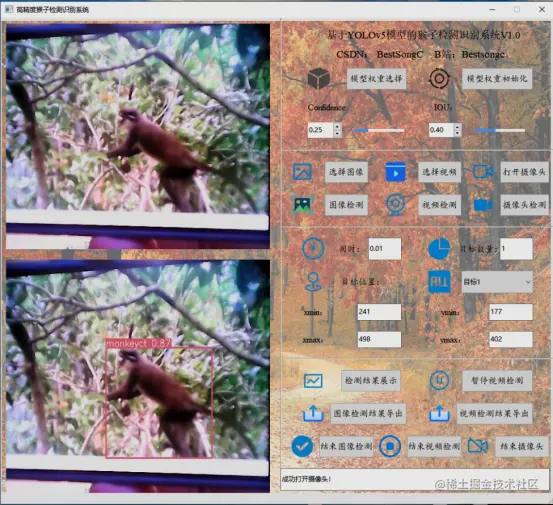Click the cube icon beside 模型权重选择
The image size is (553, 505).
319,78
